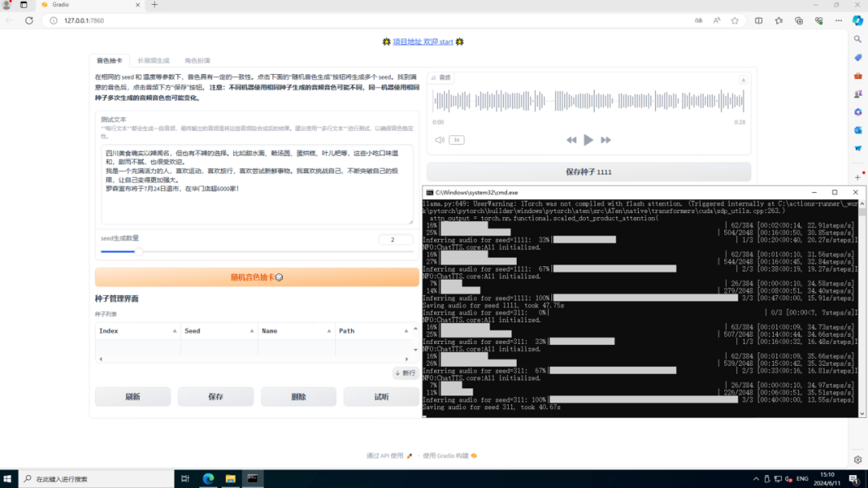Open the Collections icon in toolbar

(798, 20)
